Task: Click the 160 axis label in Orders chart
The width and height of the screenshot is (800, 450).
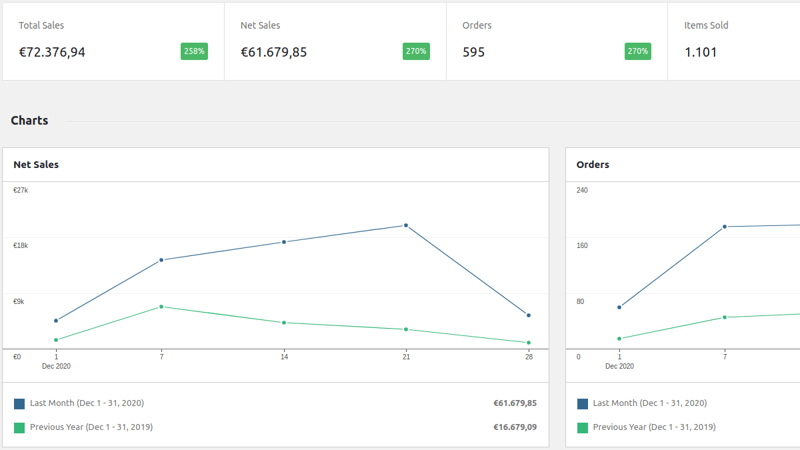Action: tap(582, 245)
